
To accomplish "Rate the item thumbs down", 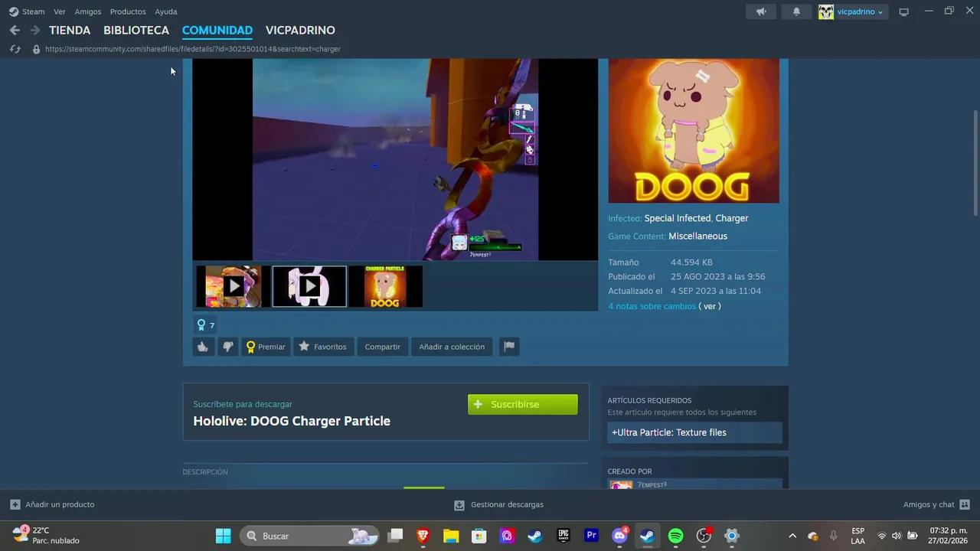I will (227, 347).
